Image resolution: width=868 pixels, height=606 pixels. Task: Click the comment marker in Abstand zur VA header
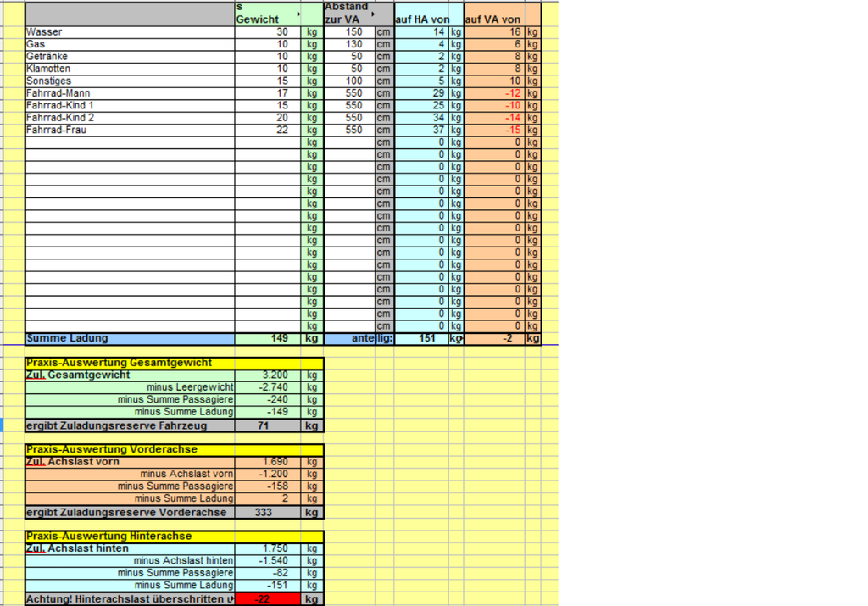click(372, 14)
